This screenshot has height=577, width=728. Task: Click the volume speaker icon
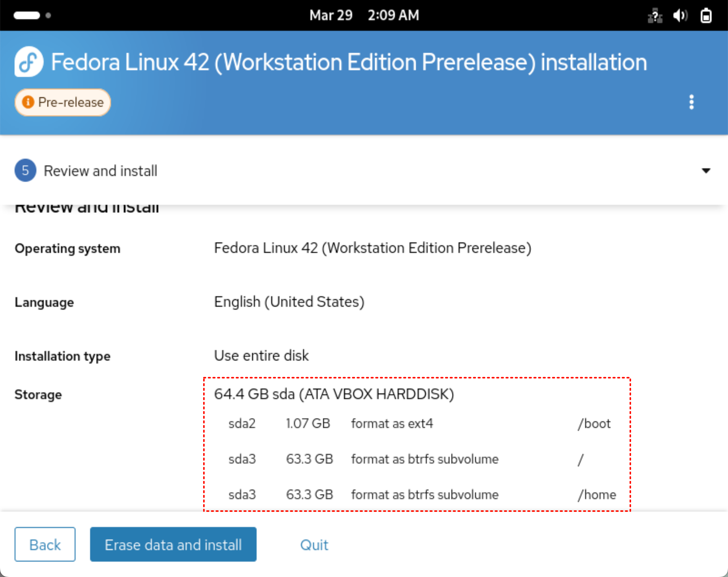[680, 16]
